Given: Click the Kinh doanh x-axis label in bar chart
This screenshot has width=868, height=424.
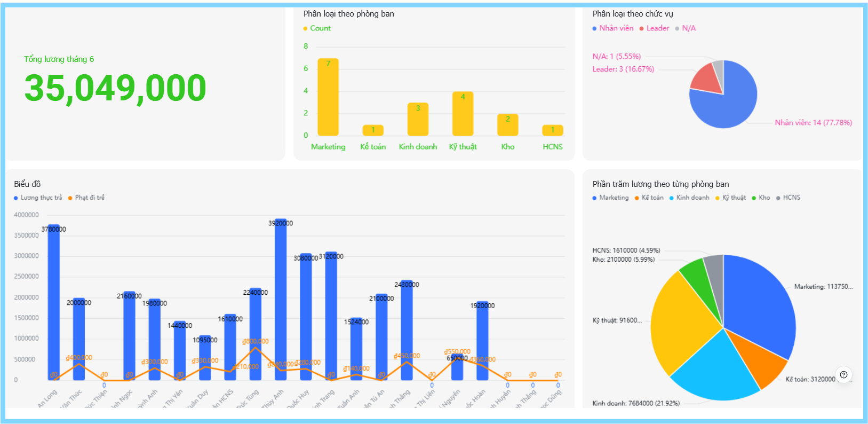Looking at the screenshot, I should [418, 147].
